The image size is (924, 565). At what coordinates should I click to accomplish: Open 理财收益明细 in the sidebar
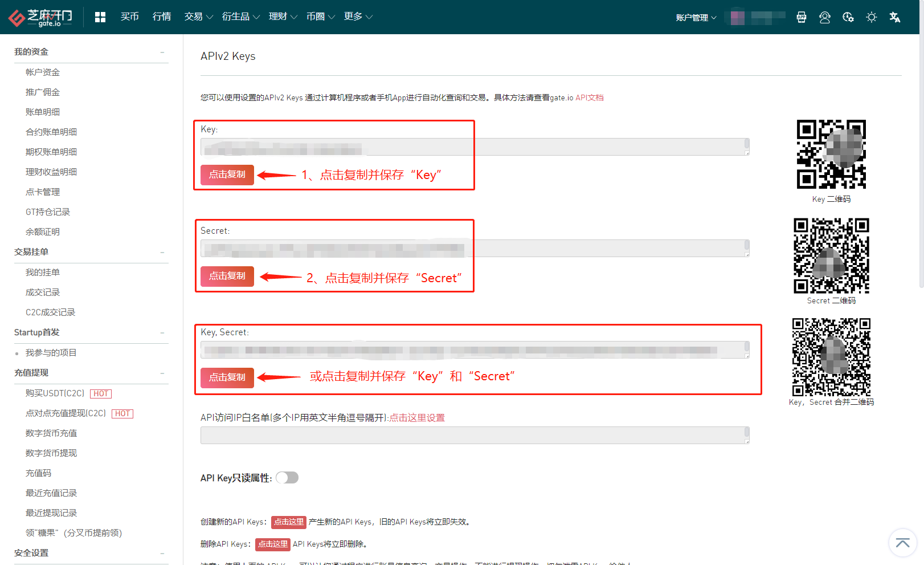[x=51, y=172]
